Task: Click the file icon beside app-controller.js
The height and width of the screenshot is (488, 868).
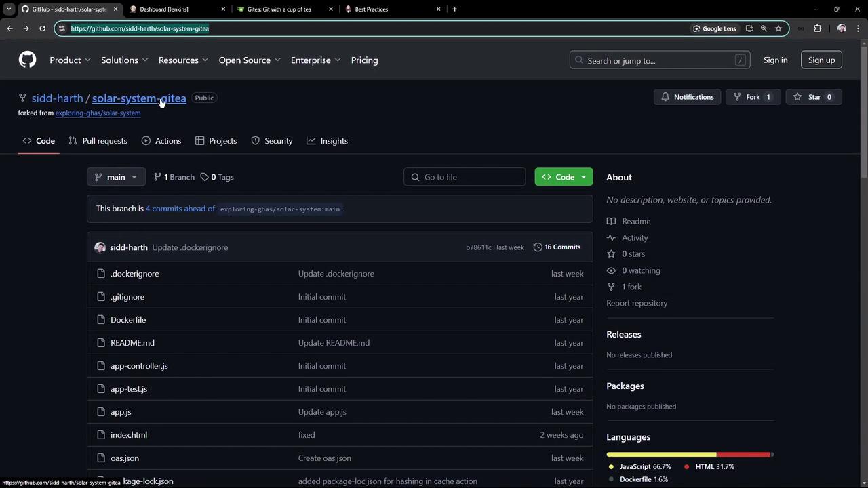Action: click(101, 366)
